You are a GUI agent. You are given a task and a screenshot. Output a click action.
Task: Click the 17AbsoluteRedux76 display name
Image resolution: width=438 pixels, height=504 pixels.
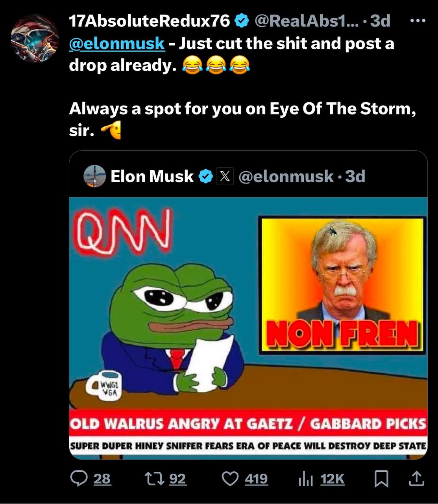click(x=149, y=21)
